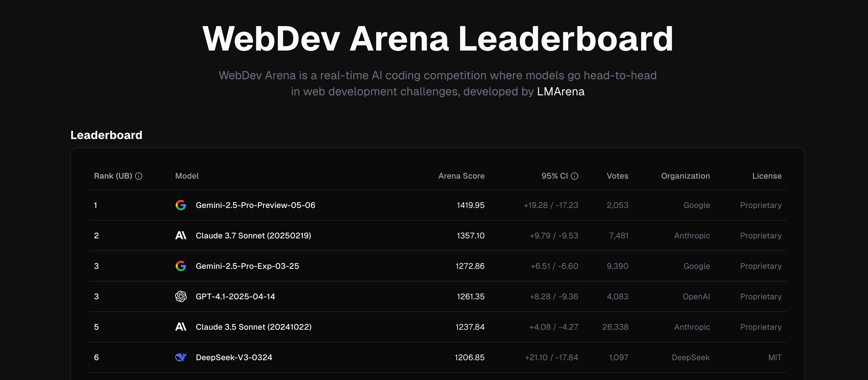Screen dimensions: 868x380
Task: Click the Organization column header
Action: (685, 176)
